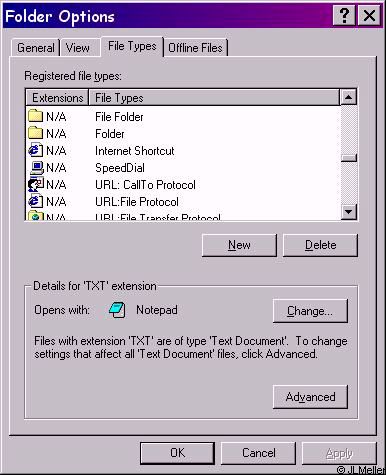Click the Notepad icon next to Opens with
Viewport: 386px width, 475px height.
coord(117,310)
